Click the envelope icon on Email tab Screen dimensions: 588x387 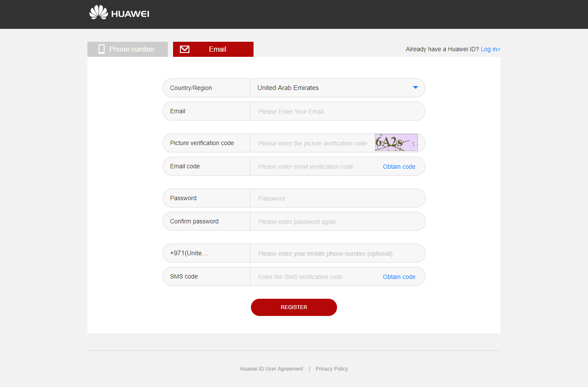point(185,49)
